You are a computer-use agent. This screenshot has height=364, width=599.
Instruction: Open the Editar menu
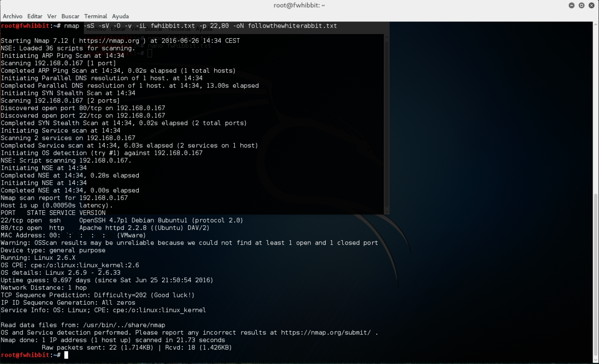pos(35,16)
